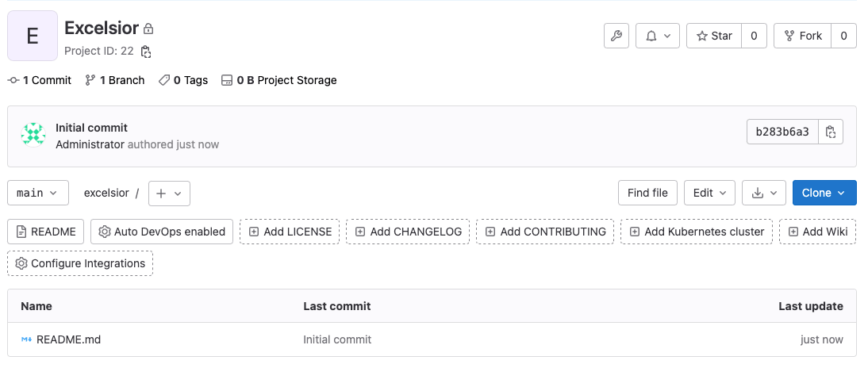868x368 pixels.
Task: Open the README.md file
Action: [68, 339]
